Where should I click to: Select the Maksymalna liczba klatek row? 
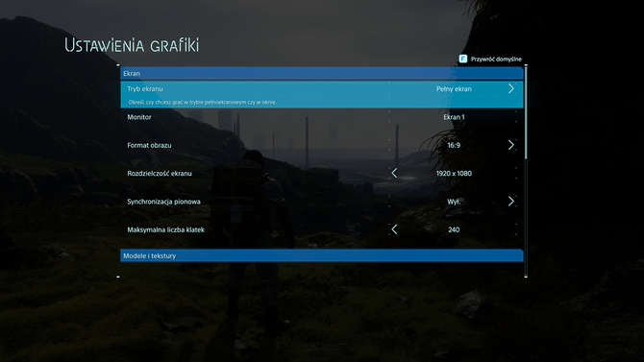coord(322,229)
